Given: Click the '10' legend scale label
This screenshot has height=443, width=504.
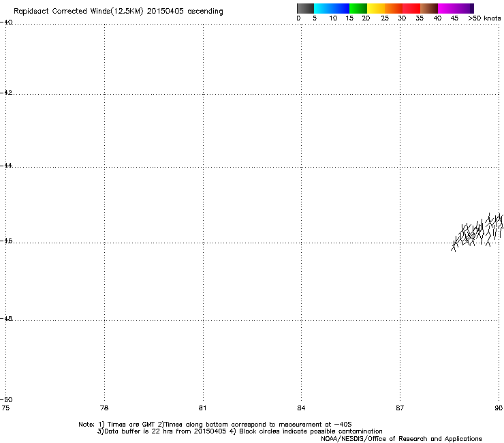Looking at the screenshot, I should click(333, 18).
